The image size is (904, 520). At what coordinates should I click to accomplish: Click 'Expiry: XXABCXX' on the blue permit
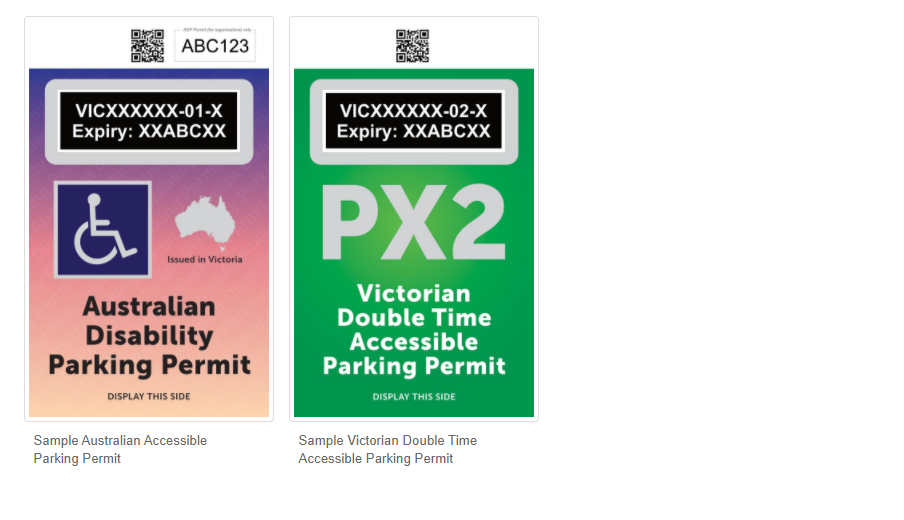(149, 131)
